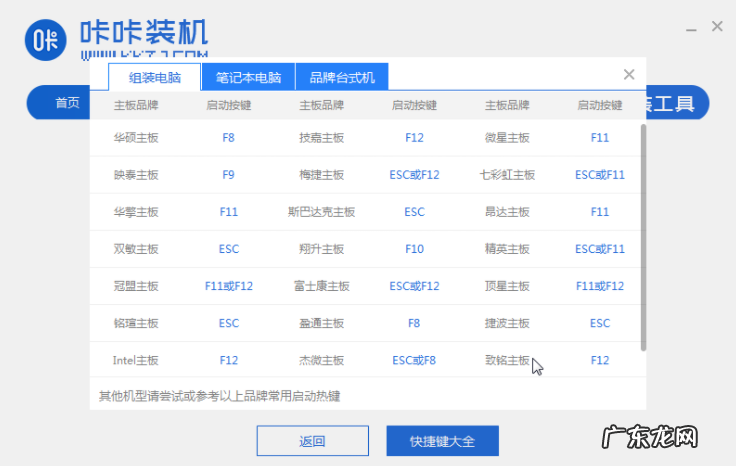Select the F11 key for 昂达主板
Viewport: 736px width, 466px height.
click(x=600, y=212)
